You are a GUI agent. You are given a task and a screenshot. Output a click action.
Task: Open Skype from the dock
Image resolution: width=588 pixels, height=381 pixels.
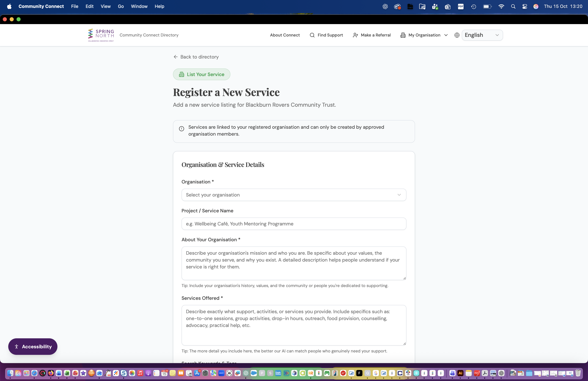pyautogui.click(x=124, y=373)
